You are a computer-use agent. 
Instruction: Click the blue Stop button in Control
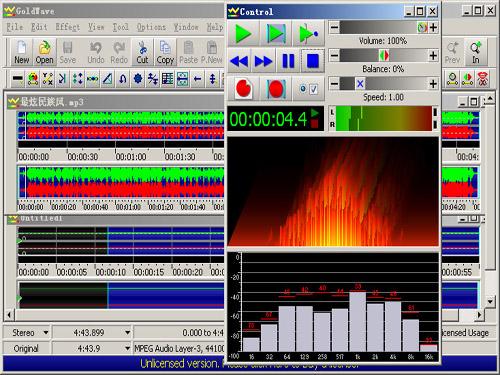[313, 61]
